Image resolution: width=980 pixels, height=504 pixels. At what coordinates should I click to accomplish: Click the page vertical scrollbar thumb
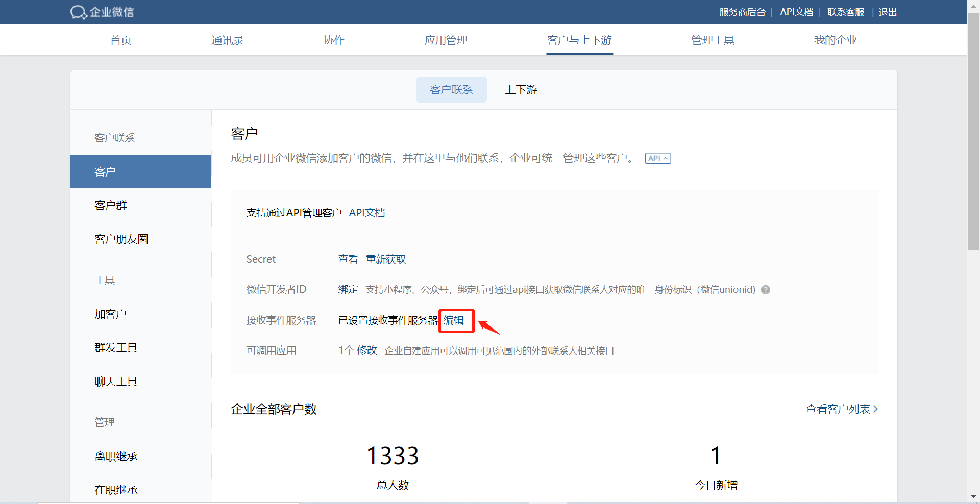tap(973, 132)
